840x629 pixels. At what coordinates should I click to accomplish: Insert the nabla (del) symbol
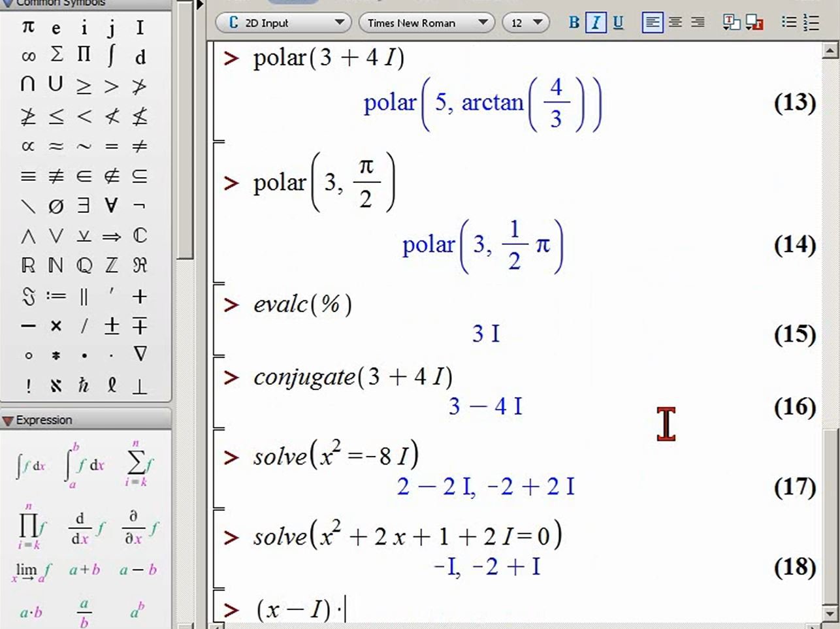pyautogui.click(x=140, y=355)
